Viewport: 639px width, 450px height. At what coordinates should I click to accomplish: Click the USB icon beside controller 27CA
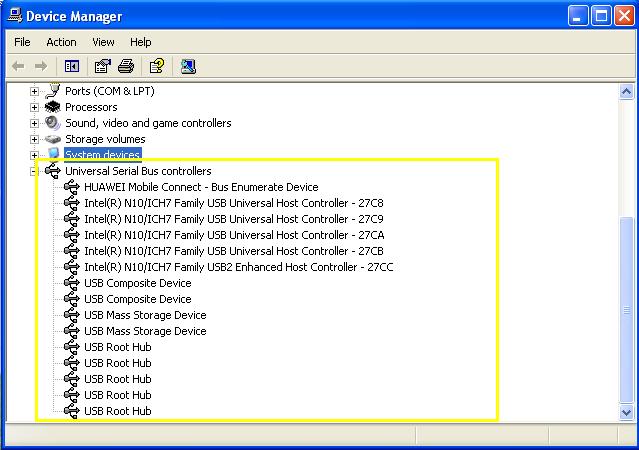72,235
